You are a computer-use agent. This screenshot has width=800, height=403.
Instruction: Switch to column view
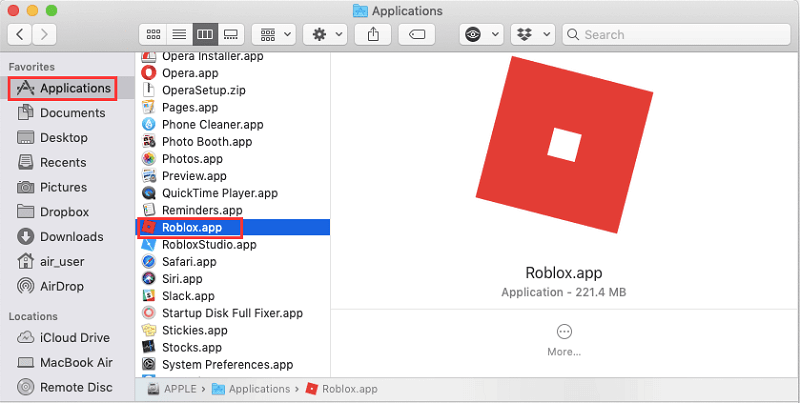point(205,34)
